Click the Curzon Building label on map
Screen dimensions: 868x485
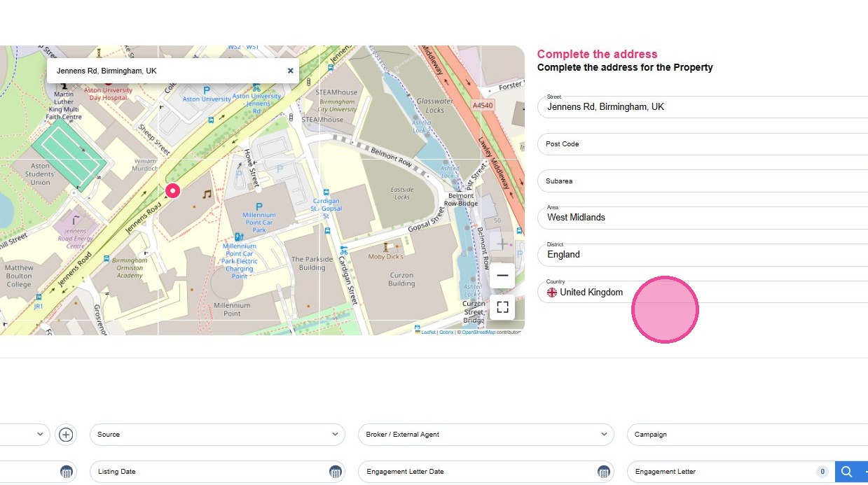(401, 279)
